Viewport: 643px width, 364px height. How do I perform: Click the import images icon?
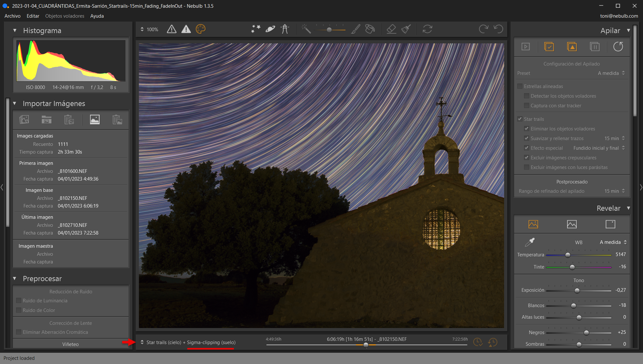pyautogui.click(x=24, y=120)
